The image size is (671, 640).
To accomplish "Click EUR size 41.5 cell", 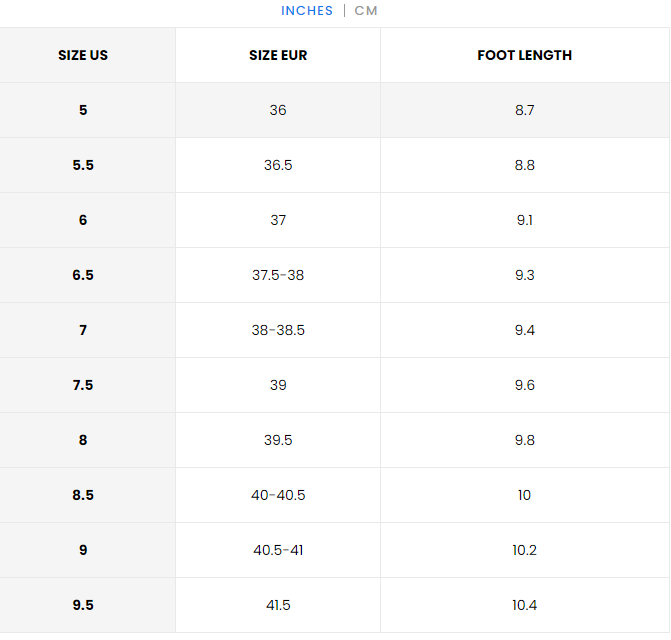I will click(x=278, y=605).
